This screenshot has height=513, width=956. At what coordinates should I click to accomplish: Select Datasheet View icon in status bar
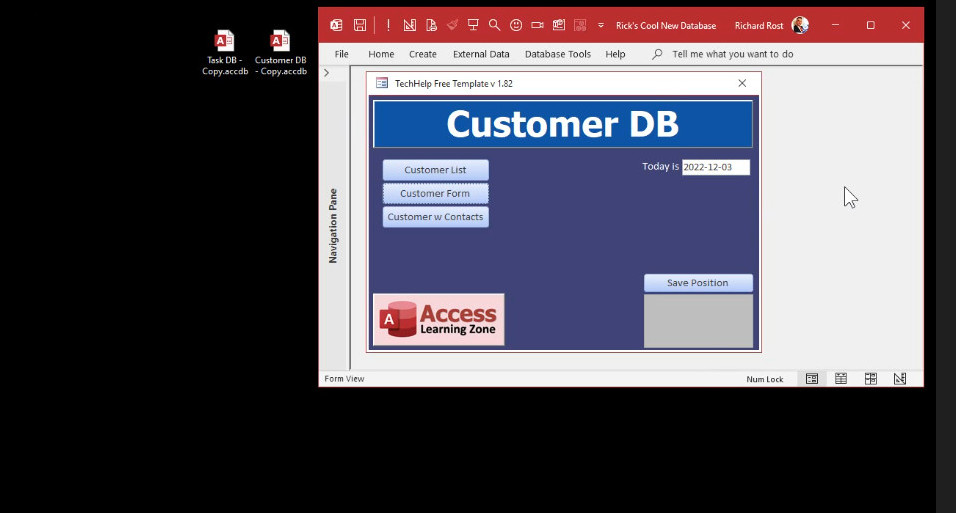pos(841,379)
